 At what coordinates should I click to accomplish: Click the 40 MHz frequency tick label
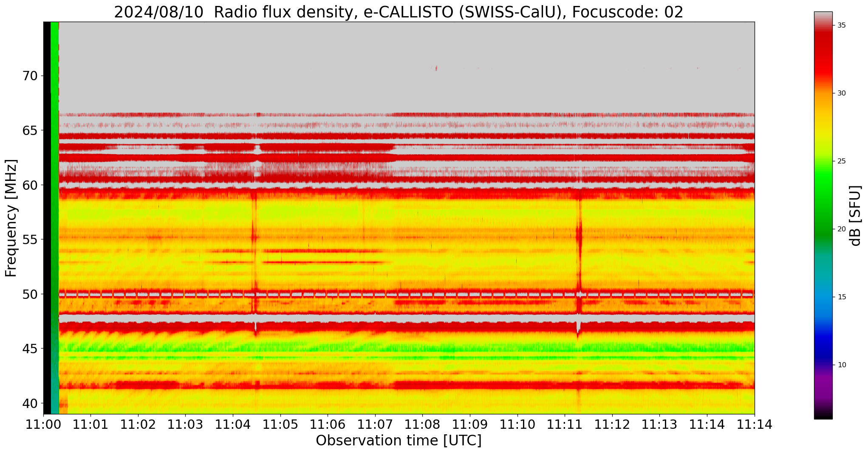pyautogui.click(x=30, y=403)
